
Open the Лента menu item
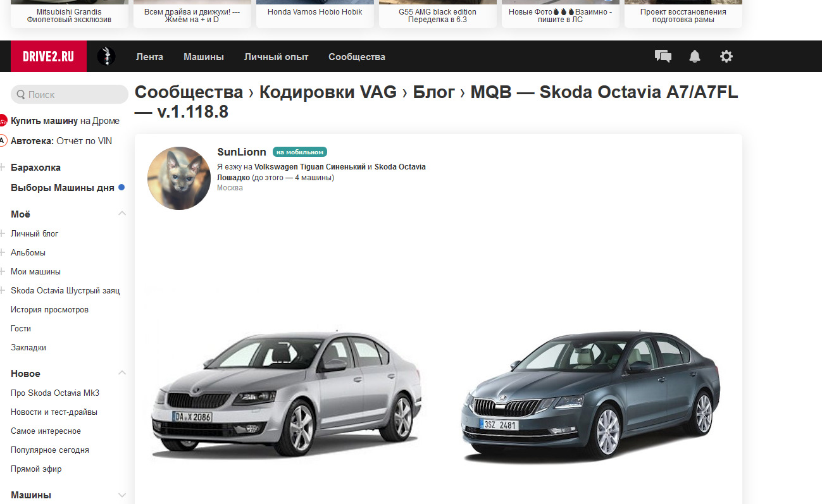(x=149, y=57)
